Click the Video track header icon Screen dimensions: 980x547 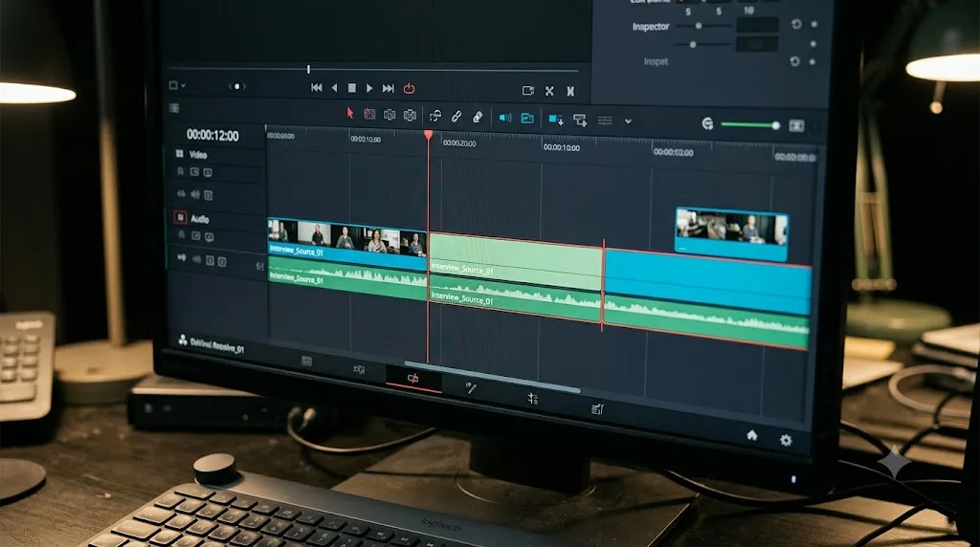(x=179, y=154)
